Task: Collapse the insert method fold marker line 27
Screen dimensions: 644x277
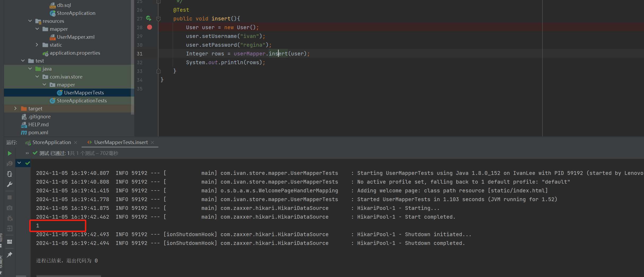Action: 158,19
